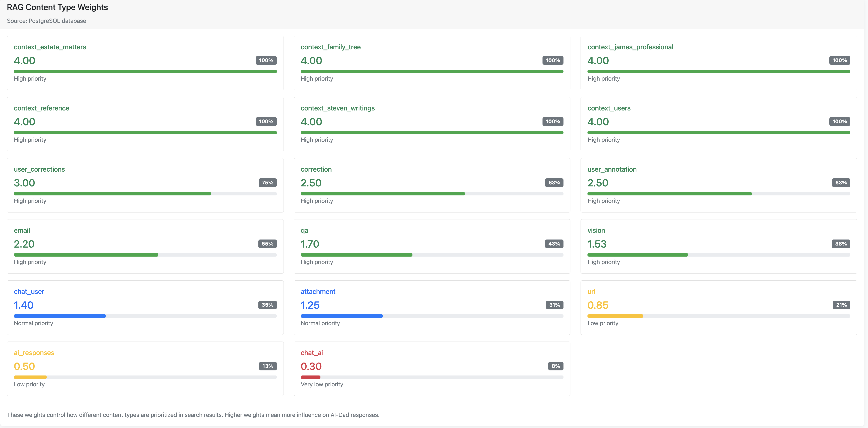Image resolution: width=868 pixels, height=428 pixels.
Task: Click the email card title
Action: tap(22, 230)
